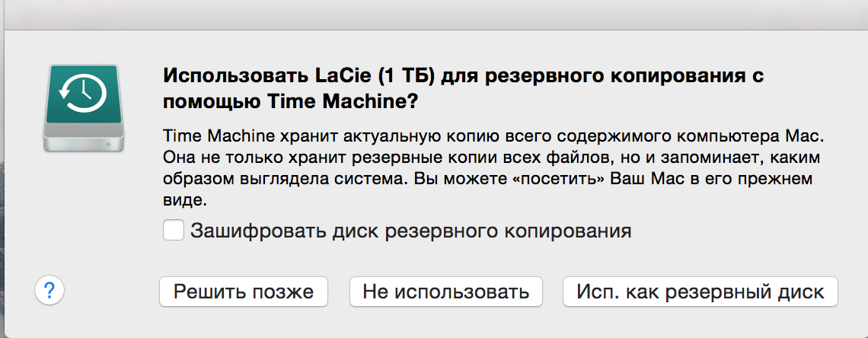868x338 pixels.
Task: Click the green indicator light on the drive icon
Action: coord(109,143)
